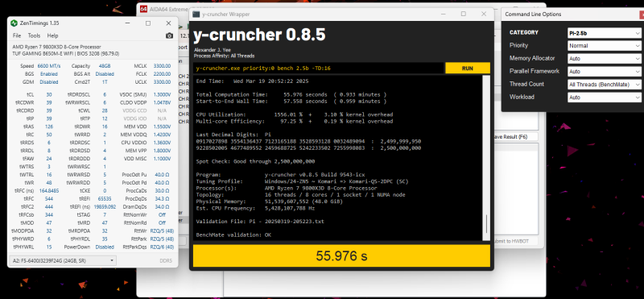644x299 pixels.
Task: Click the y-cruncher command line input field
Action: [319, 69]
